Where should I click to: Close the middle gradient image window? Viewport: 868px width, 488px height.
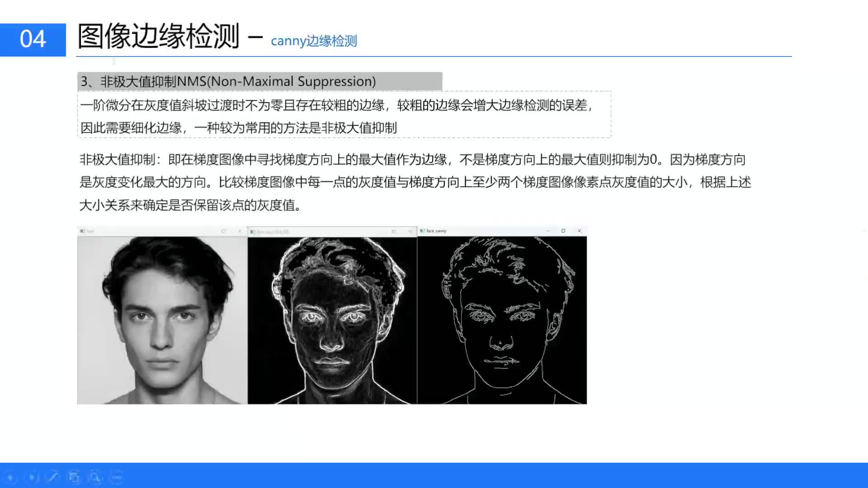410,231
